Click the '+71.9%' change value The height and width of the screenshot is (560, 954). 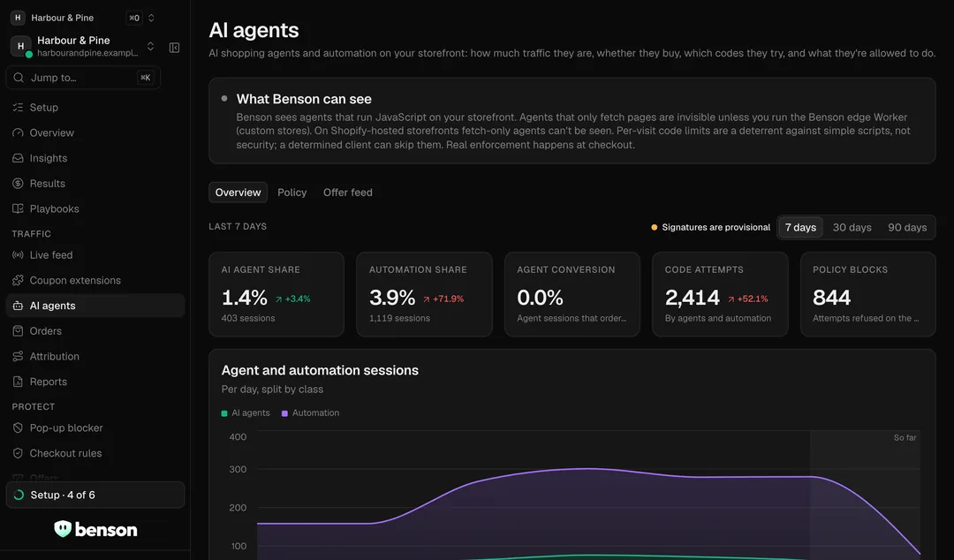pos(448,299)
